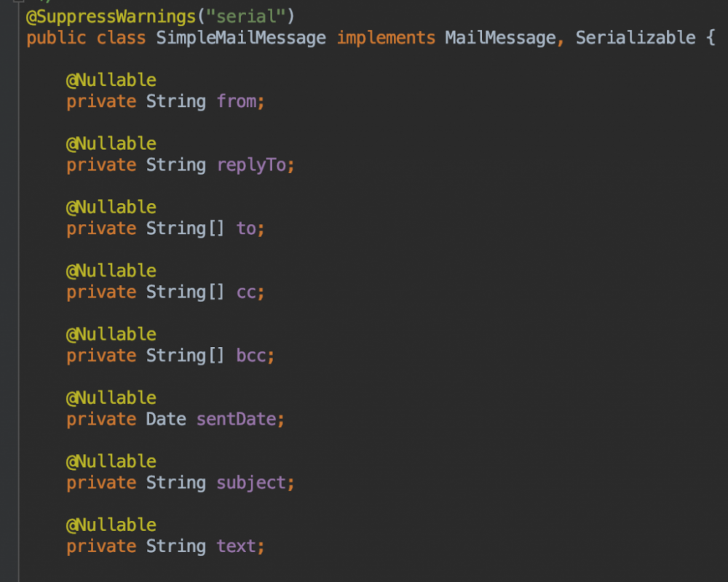728x582 pixels.
Task: Click the implements keyword
Action: [x=386, y=38]
